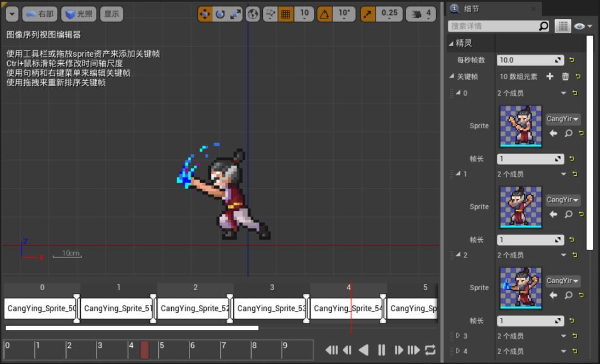Delete all keyframes with trash icon
This screenshot has height=364, width=600.
566,77
